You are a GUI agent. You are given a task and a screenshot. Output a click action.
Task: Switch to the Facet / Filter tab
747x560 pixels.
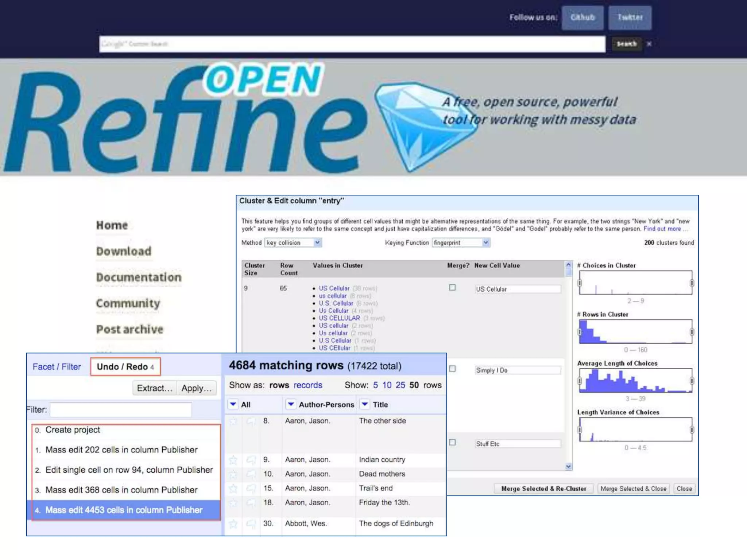[57, 367]
